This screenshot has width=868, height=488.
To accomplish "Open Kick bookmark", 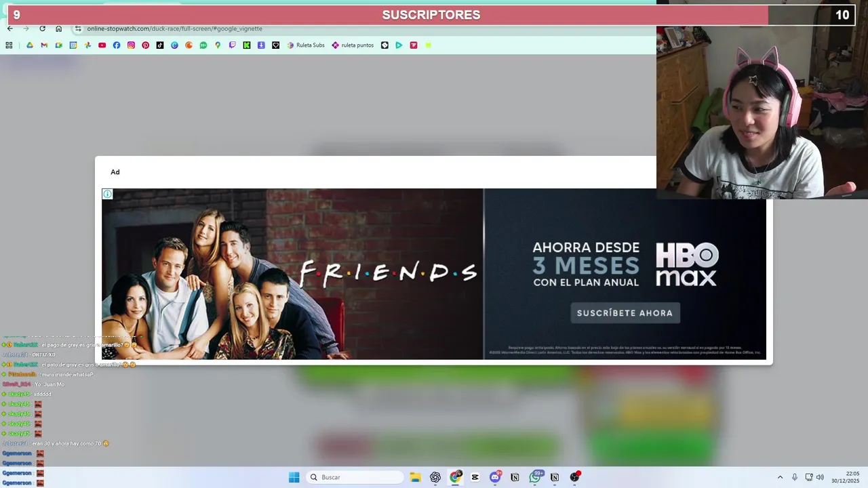I will coord(247,45).
